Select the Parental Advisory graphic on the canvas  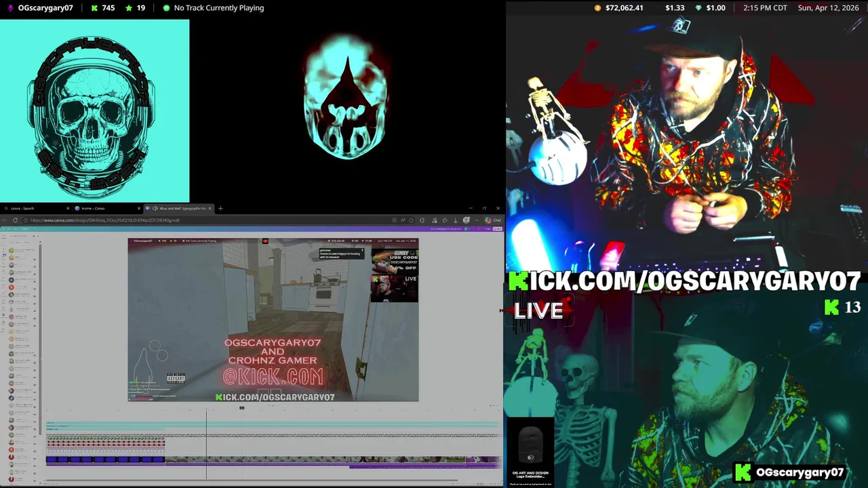point(176,378)
